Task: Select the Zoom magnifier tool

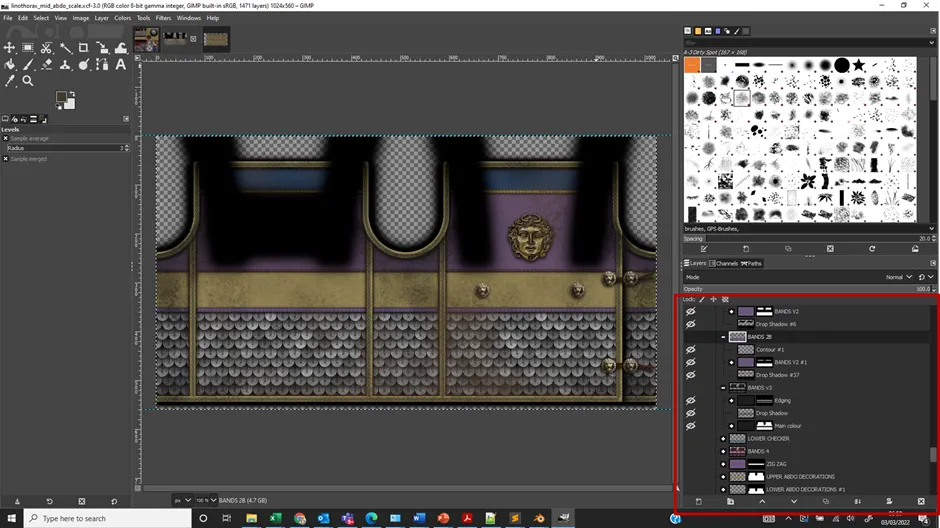Action: pos(28,81)
